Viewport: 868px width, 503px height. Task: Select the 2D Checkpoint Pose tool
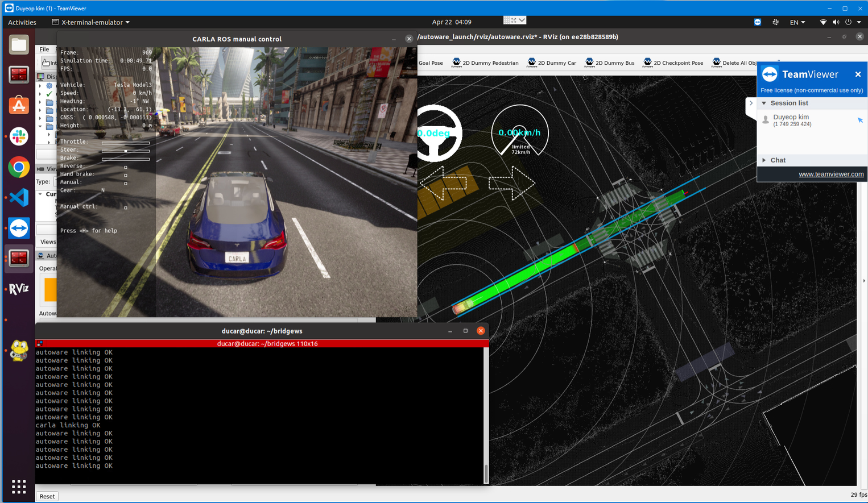coord(673,63)
